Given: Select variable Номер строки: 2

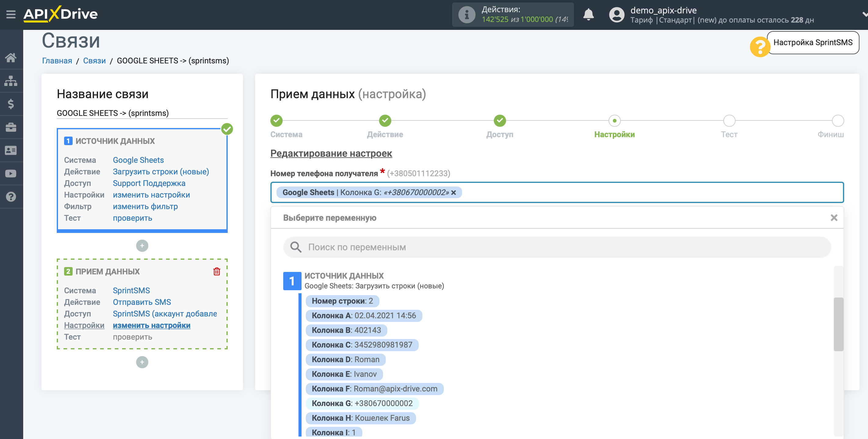Looking at the screenshot, I should tap(342, 301).
